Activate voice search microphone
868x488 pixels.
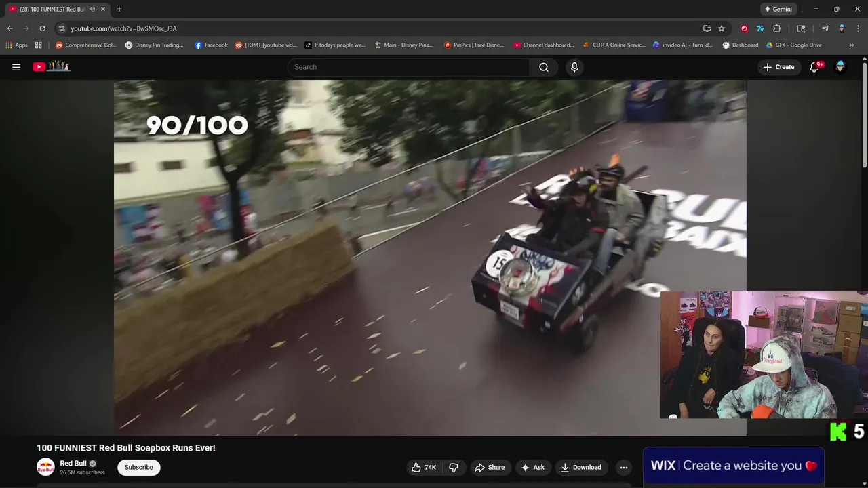click(x=574, y=67)
